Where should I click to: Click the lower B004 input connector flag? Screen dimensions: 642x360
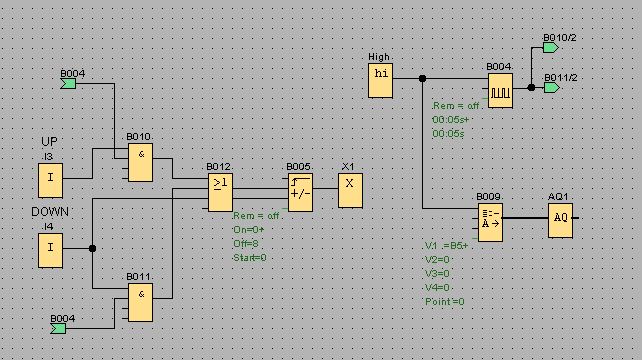[58, 328]
